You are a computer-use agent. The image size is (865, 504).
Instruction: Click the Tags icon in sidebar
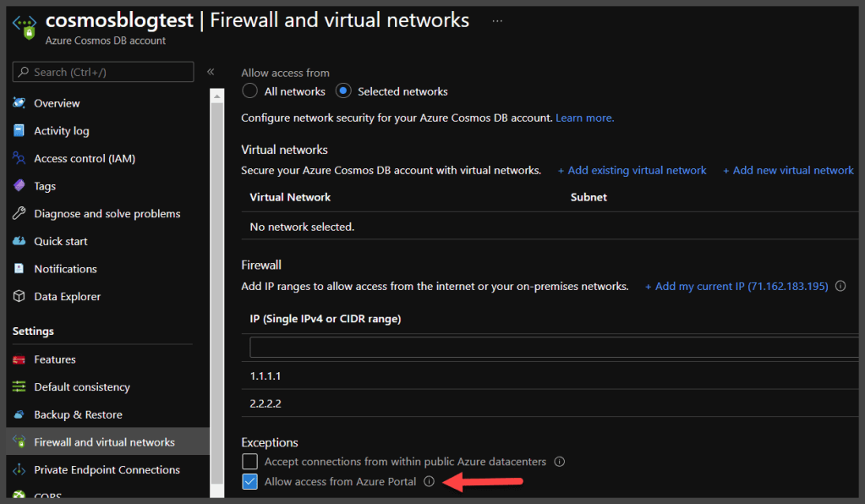[x=19, y=186]
